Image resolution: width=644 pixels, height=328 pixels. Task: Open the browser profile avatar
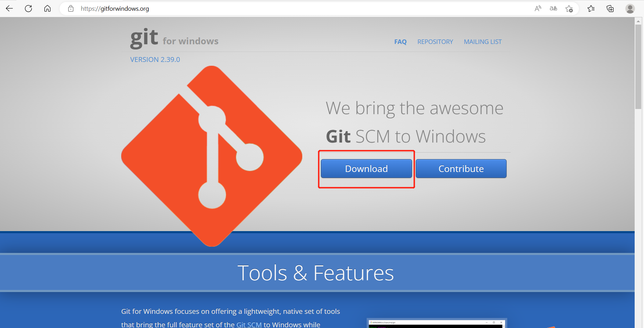630,8
